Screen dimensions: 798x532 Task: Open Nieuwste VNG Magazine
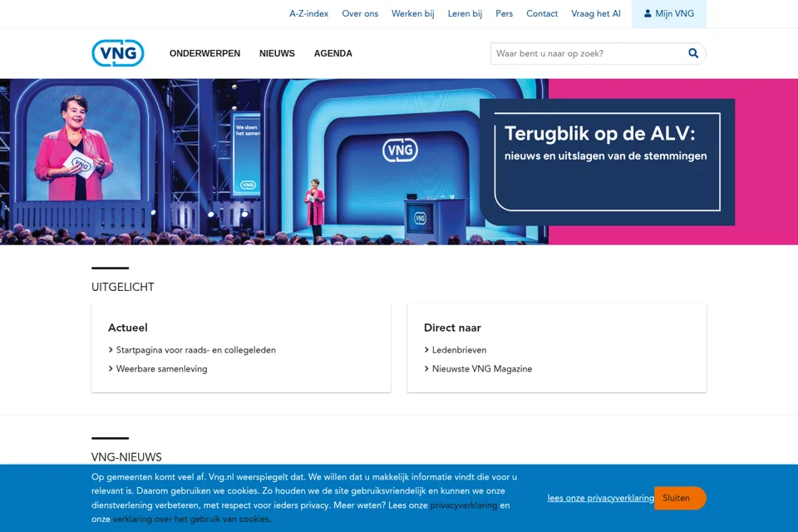click(x=482, y=369)
